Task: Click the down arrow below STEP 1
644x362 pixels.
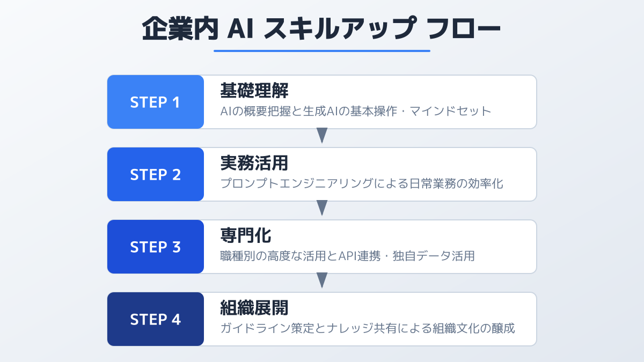Action: [x=322, y=135]
